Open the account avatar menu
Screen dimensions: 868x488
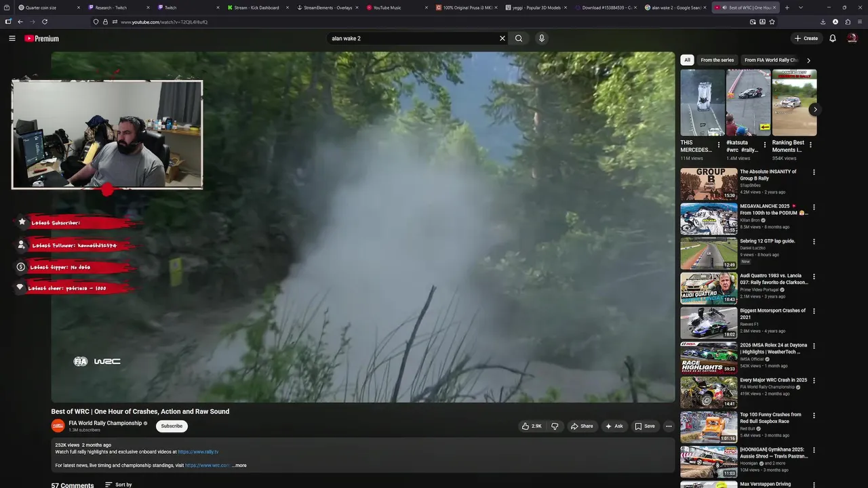pyautogui.click(x=852, y=39)
